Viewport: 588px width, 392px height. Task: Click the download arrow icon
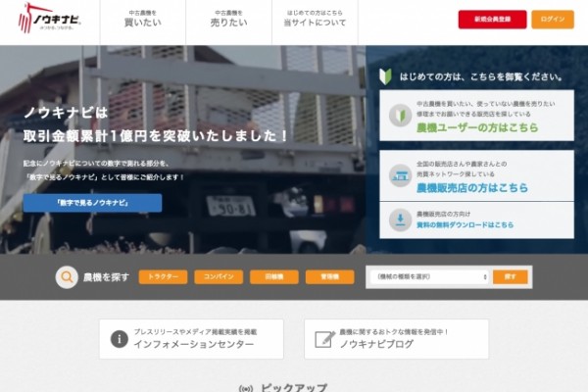click(x=400, y=220)
